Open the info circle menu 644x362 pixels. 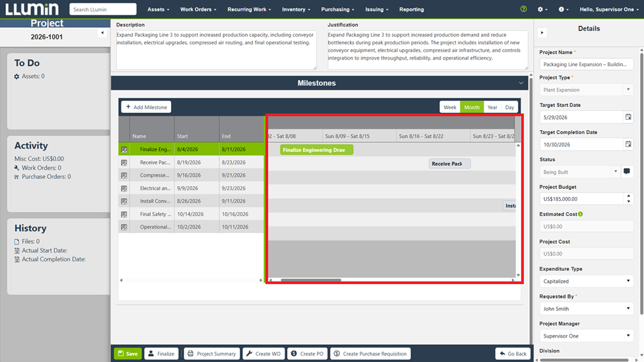click(x=563, y=9)
